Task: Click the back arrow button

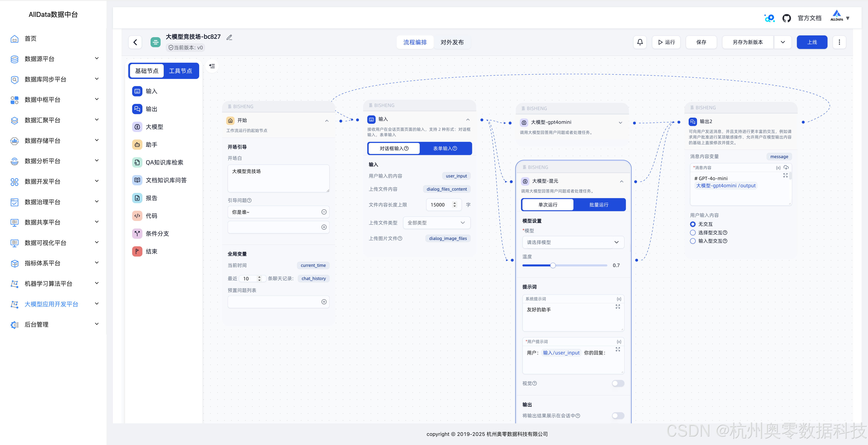Action: click(135, 42)
